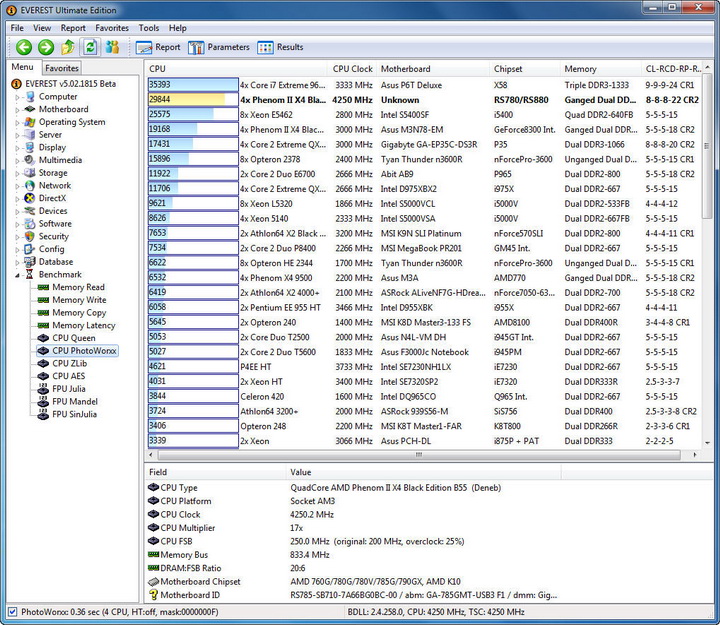Expand the Server tree node

tap(17, 135)
